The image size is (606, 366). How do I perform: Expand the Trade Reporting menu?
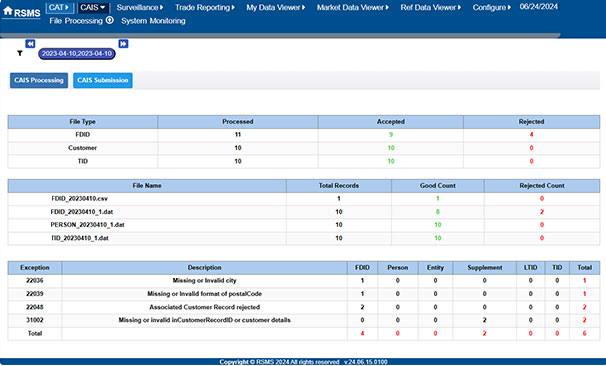(204, 7)
